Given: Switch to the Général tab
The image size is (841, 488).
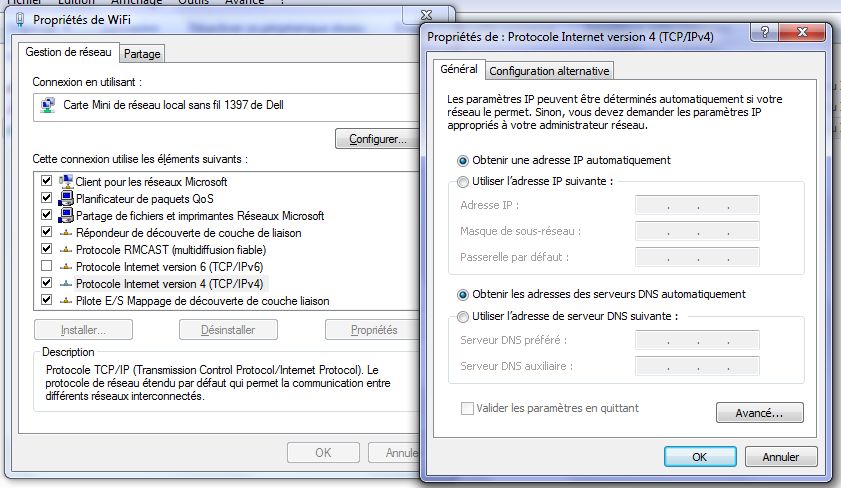Looking at the screenshot, I should 459,69.
